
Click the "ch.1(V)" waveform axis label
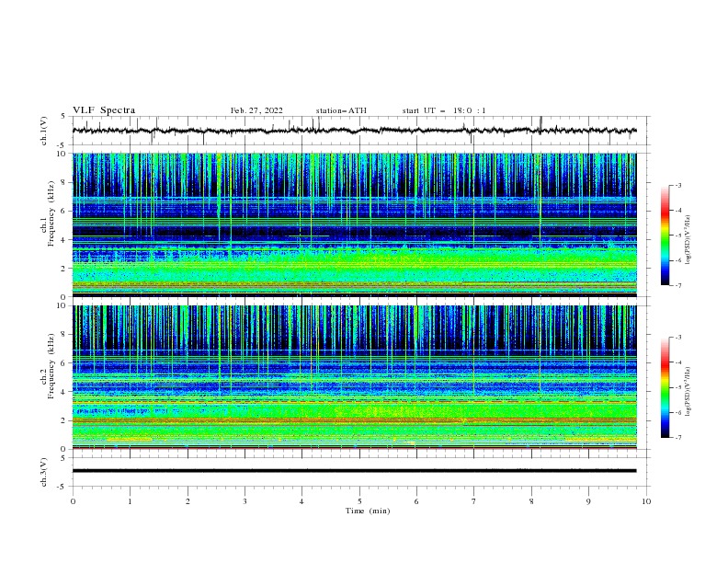pyautogui.click(x=44, y=131)
